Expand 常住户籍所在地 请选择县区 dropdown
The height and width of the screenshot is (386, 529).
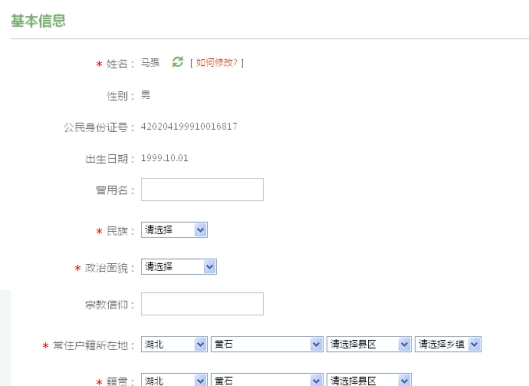[x=369, y=344]
